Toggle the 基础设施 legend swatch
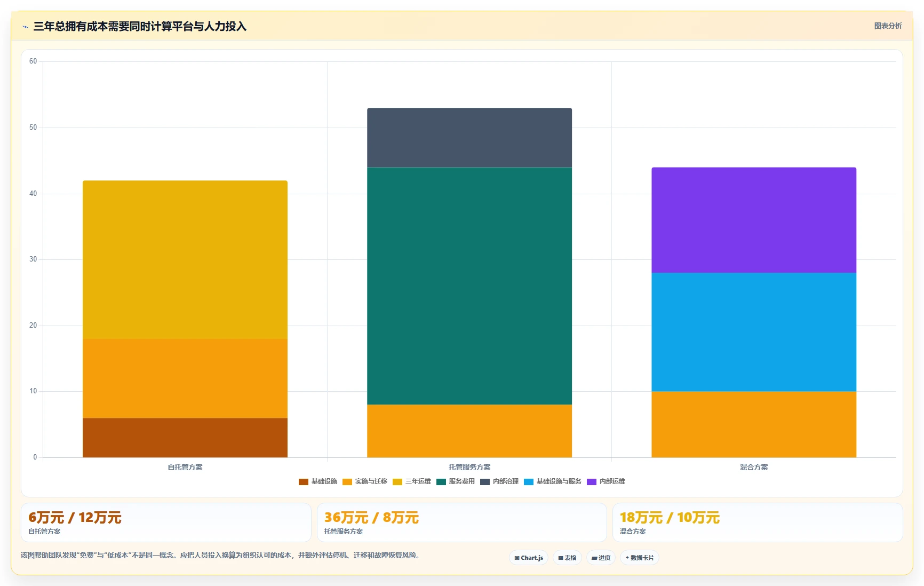This screenshot has width=924, height=586. tap(303, 482)
